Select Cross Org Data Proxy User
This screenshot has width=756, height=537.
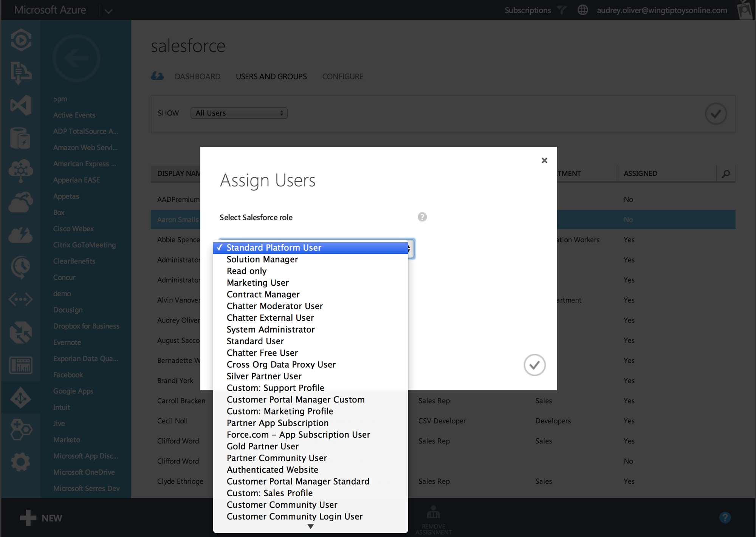click(x=310, y=365)
